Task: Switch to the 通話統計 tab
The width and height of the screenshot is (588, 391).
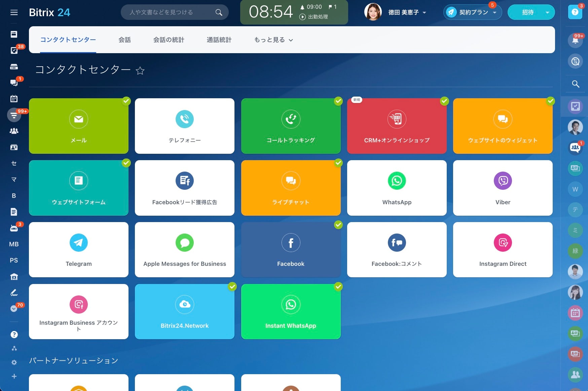Action: 219,40
